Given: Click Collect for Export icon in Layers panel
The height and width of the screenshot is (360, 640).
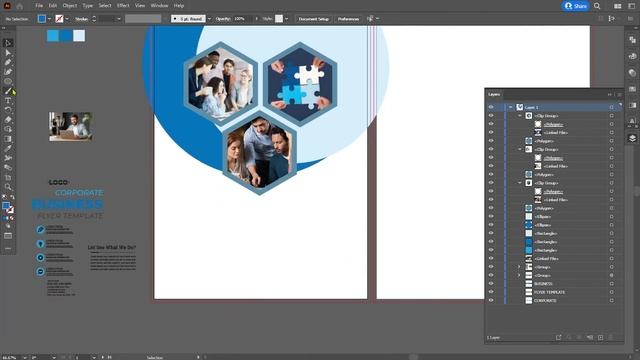Looking at the screenshot, I should pyautogui.click(x=558, y=338).
